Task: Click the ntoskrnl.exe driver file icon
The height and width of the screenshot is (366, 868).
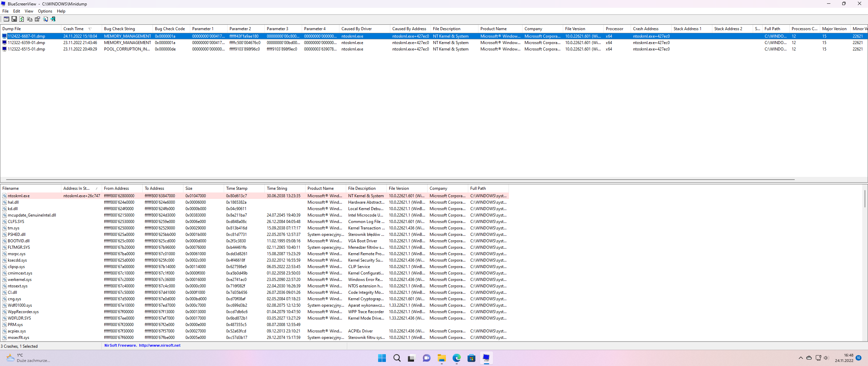Action: (x=5, y=196)
